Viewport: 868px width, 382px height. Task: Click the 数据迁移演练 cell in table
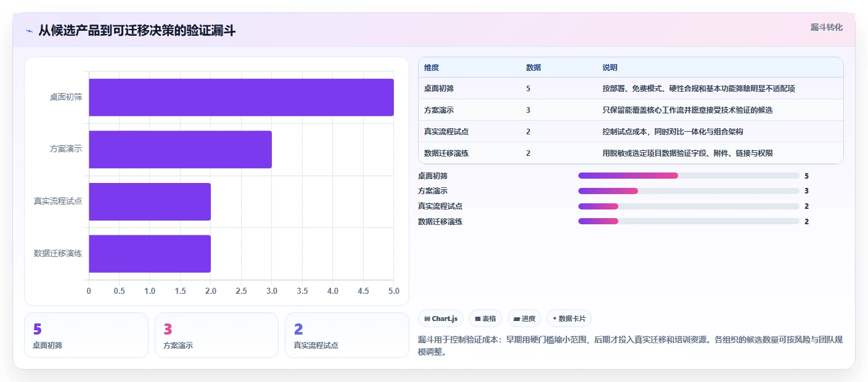click(446, 153)
